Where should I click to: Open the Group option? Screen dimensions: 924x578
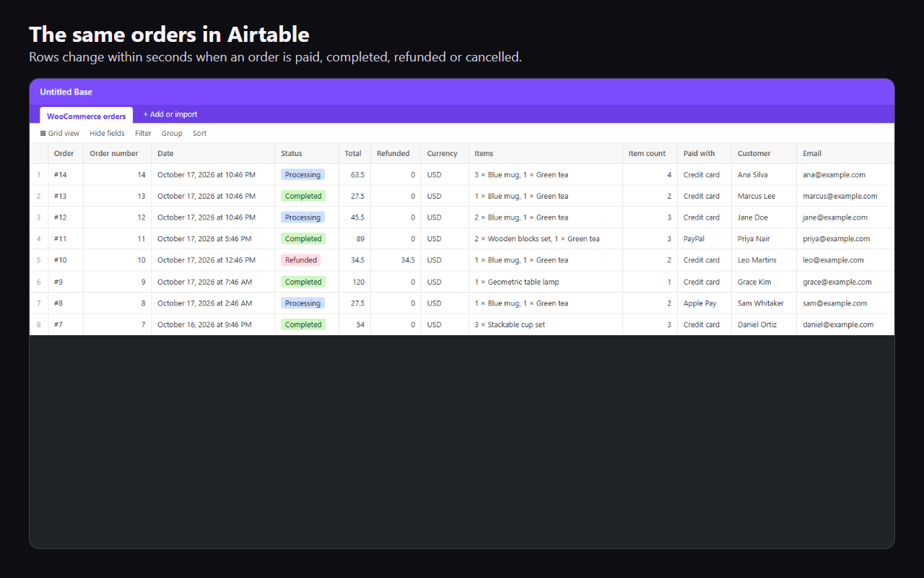tap(172, 134)
